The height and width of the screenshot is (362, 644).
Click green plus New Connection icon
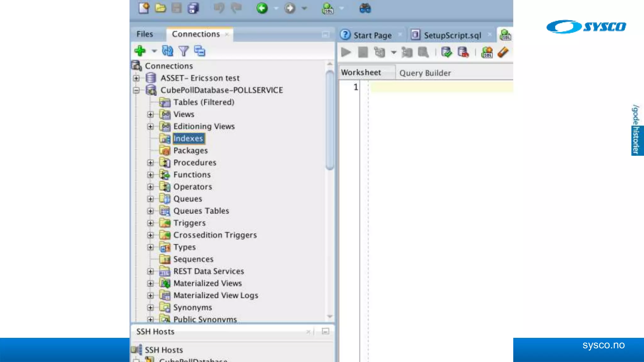pyautogui.click(x=140, y=51)
